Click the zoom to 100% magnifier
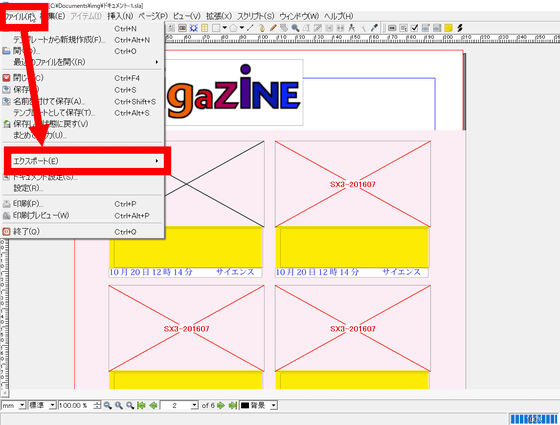Screen dimensions: 560x425 click(x=119, y=405)
